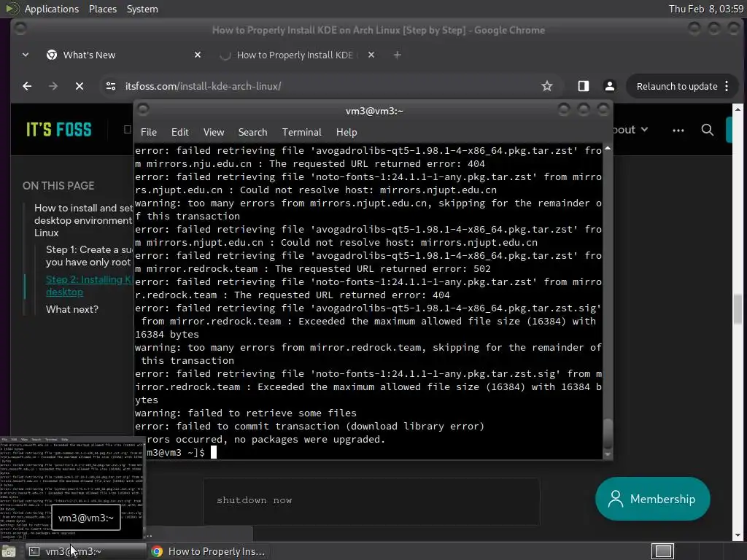Click the Chrome address bar URL
This screenshot has width=747, height=560.
tap(203, 86)
